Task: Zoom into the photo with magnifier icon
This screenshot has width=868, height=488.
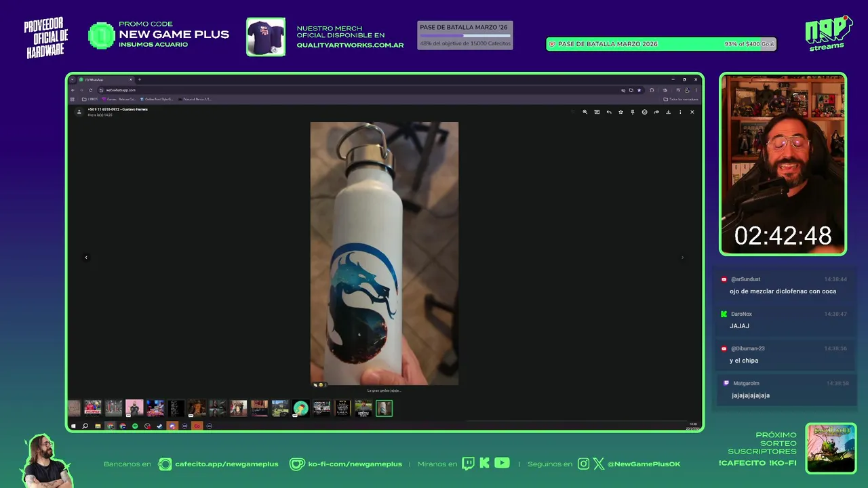Action: pyautogui.click(x=585, y=112)
